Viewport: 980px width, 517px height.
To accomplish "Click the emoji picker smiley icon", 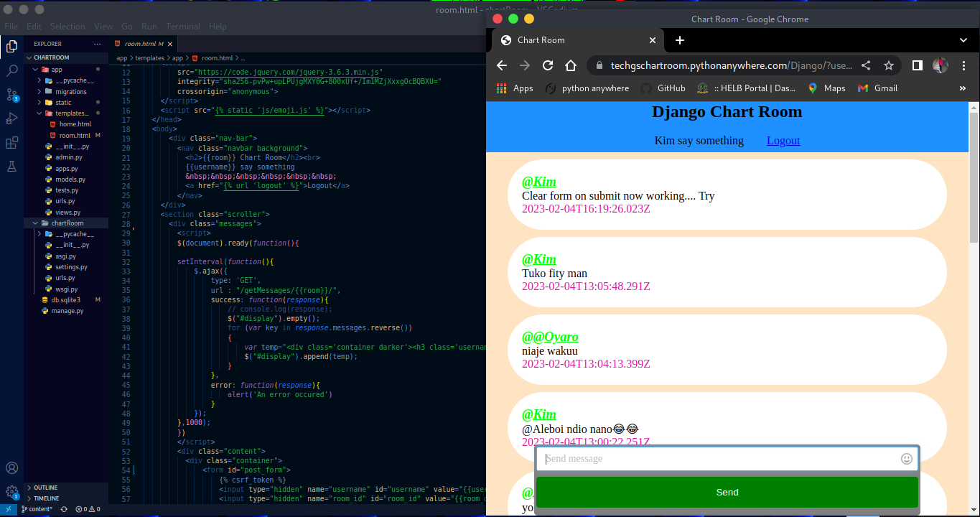I will [907, 459].
